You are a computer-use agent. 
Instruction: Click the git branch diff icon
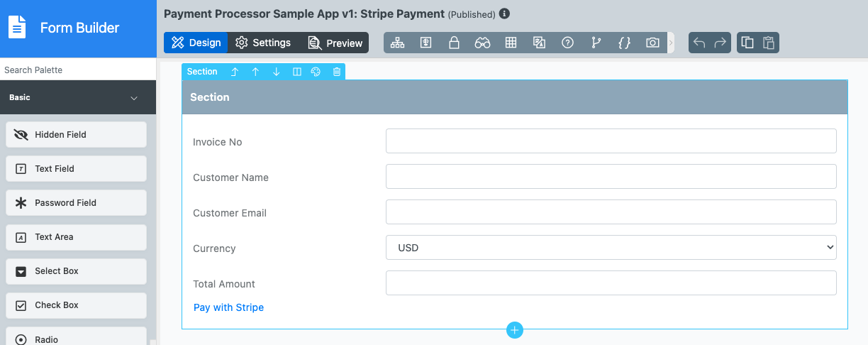click(x=596, y=43)
